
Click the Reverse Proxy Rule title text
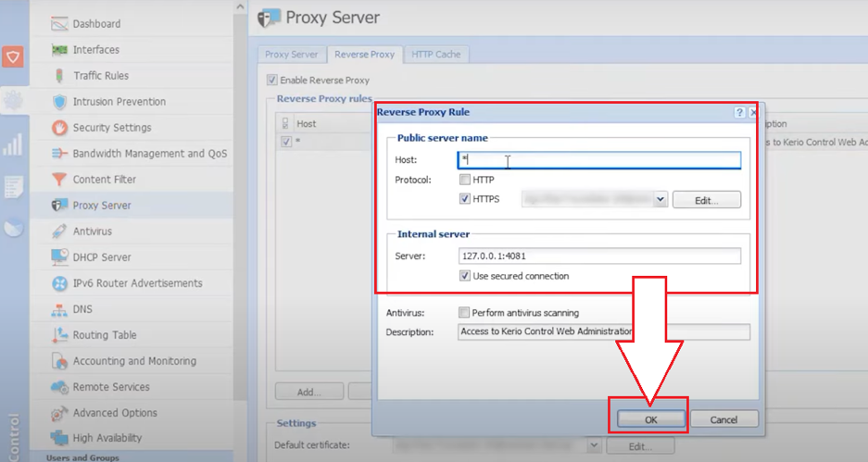(x=423, y=112)
